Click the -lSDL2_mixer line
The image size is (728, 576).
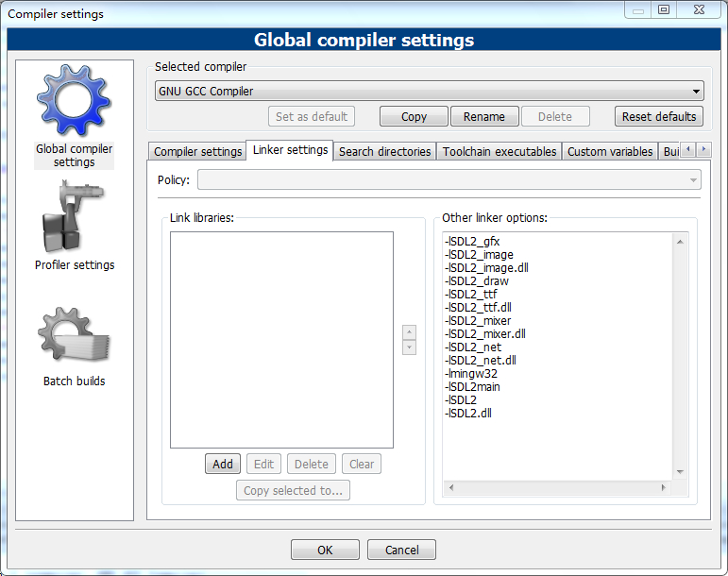477,321
